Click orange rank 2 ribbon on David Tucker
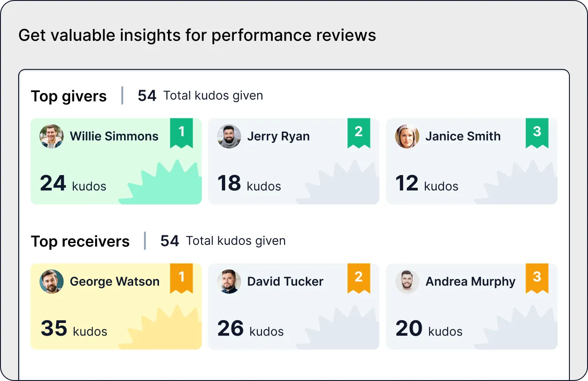The width and height of the screenshot is (588, 381). 359,278
